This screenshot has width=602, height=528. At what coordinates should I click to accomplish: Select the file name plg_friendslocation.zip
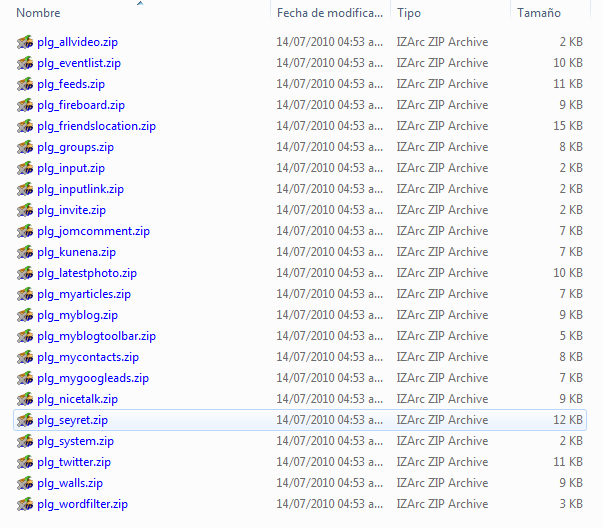pos(96,126)
